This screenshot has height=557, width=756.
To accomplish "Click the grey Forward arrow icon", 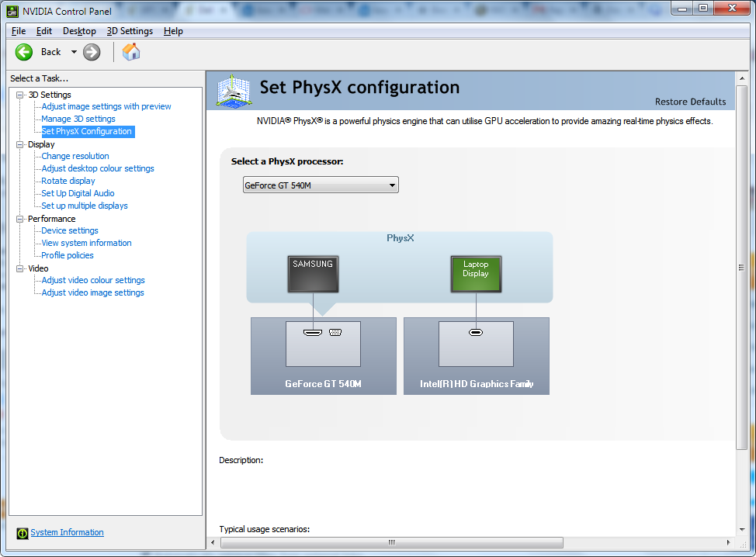I will (92, 52).
